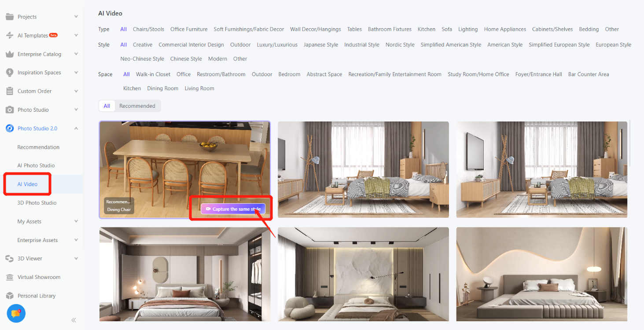644x330 pixels.
Task: Select the Creative style filter
Action: (x=143, y=44)
